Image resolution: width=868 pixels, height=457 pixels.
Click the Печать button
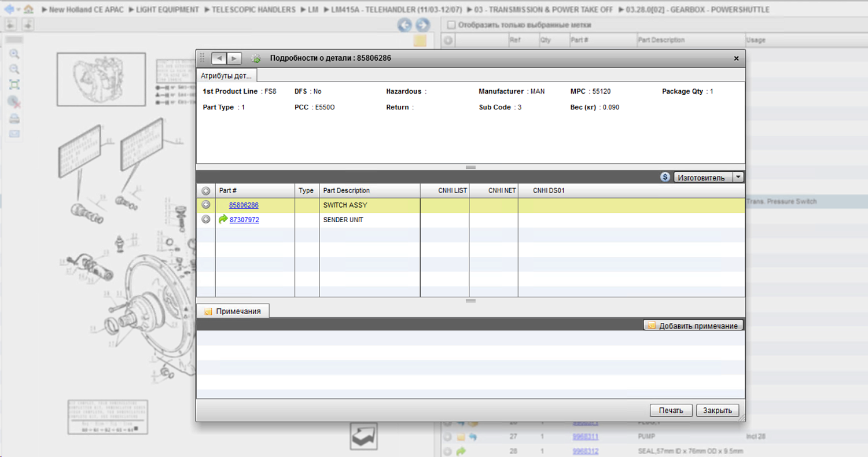pyautogui.click(x=671, y=410)
